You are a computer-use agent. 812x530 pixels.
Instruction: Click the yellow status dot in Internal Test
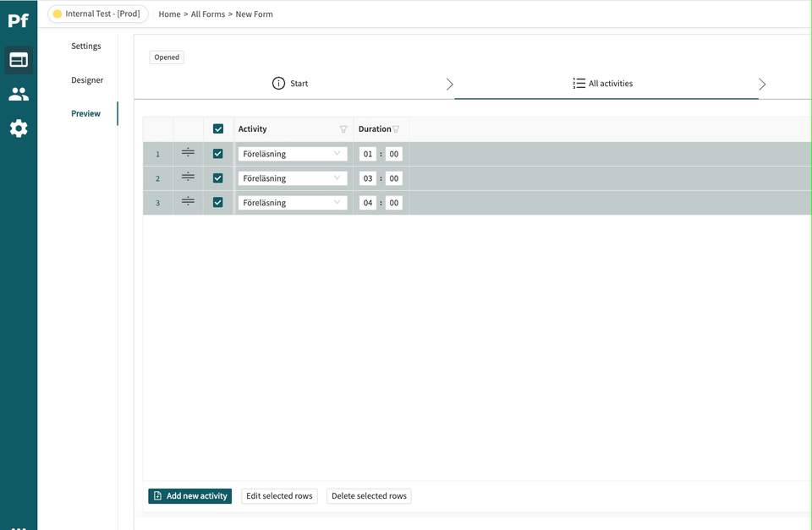[x=58, y=14]
